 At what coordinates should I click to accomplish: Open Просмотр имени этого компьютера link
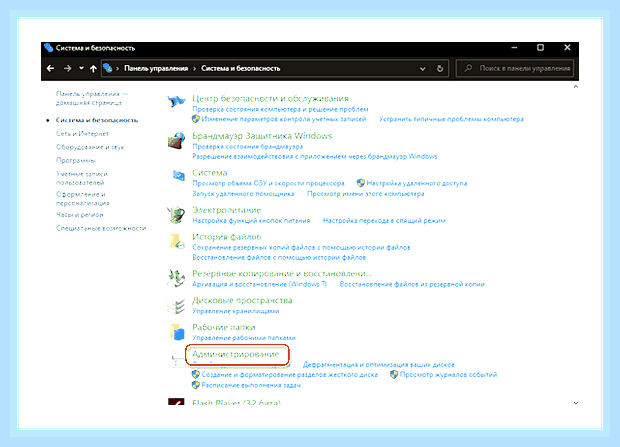pos(366,194)
